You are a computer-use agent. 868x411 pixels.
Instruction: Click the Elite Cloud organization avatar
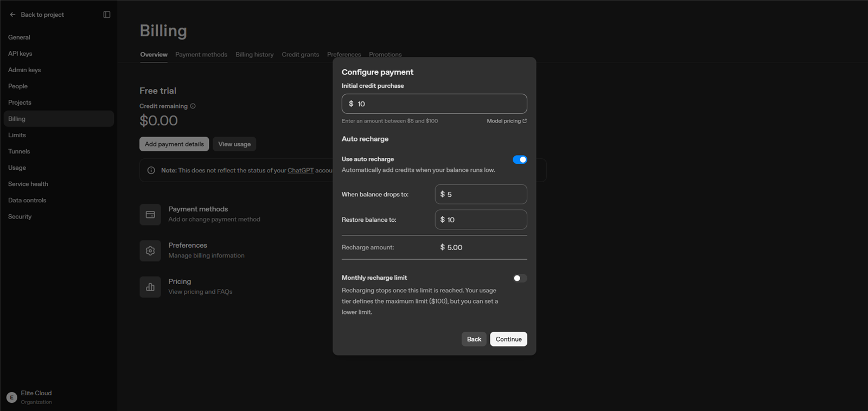[12, 397]
